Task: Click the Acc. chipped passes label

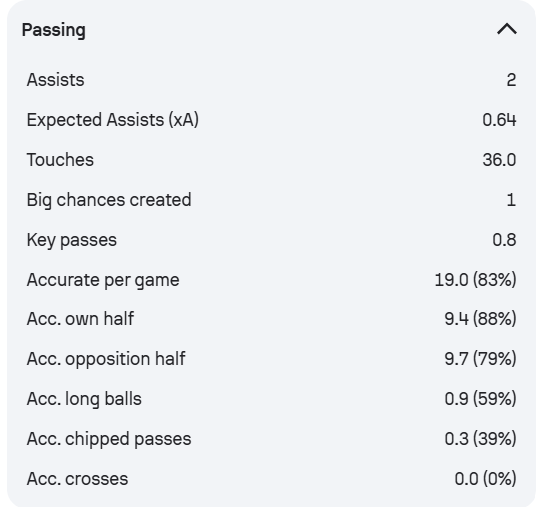Action: coord(109,439)
